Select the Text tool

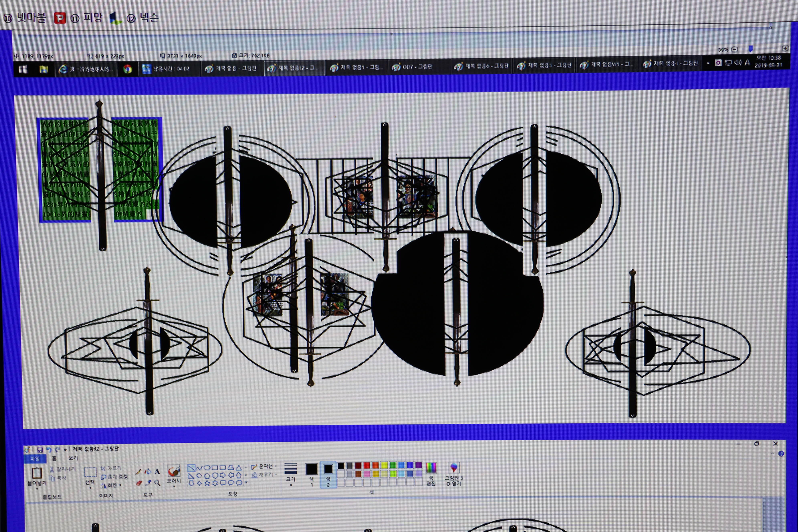(157, 472)
